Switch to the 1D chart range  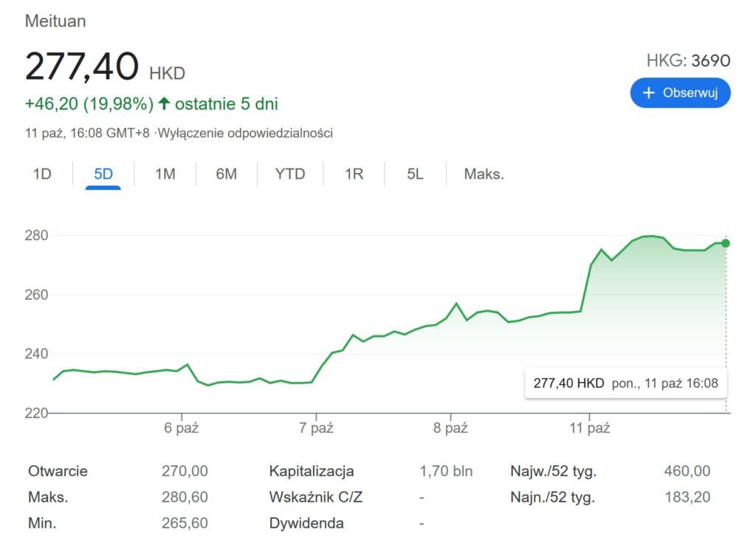coord(42,174)
